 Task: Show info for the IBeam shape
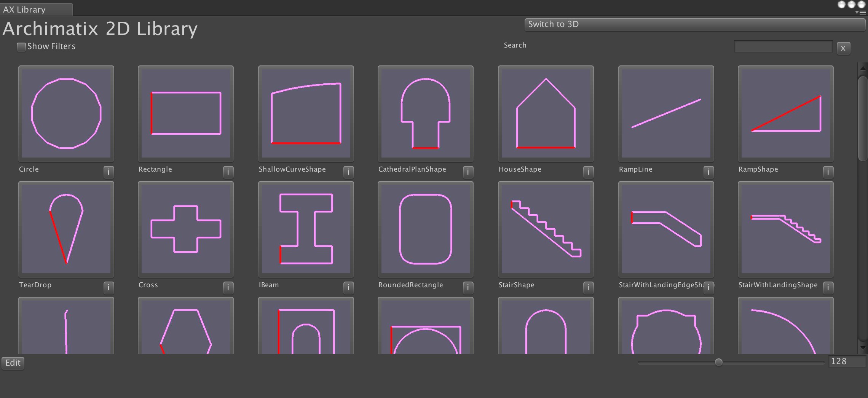348,288
